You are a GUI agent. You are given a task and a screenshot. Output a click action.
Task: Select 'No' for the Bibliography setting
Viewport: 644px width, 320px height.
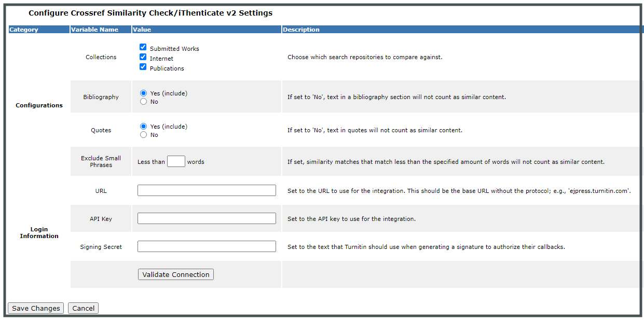[x=143, y=101]
